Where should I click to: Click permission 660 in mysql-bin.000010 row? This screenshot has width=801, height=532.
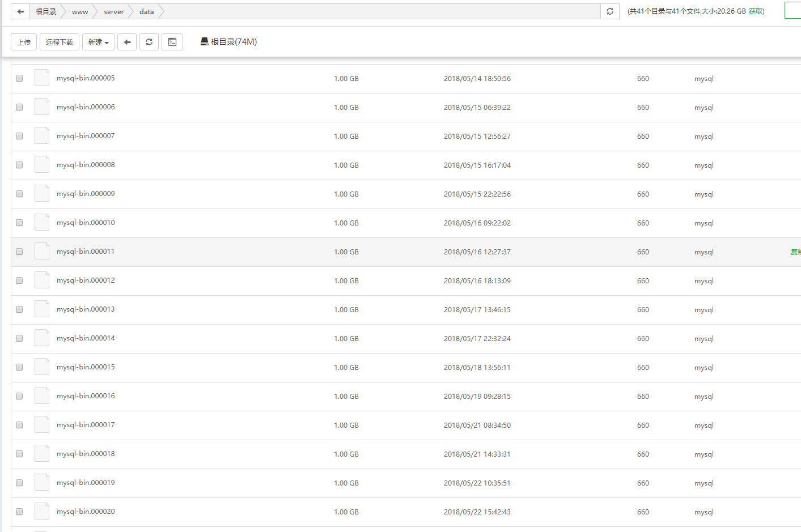(x=643, y=223)
